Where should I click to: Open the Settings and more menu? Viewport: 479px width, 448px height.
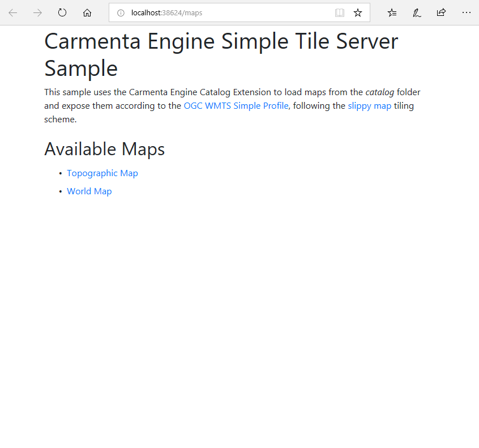466,12
